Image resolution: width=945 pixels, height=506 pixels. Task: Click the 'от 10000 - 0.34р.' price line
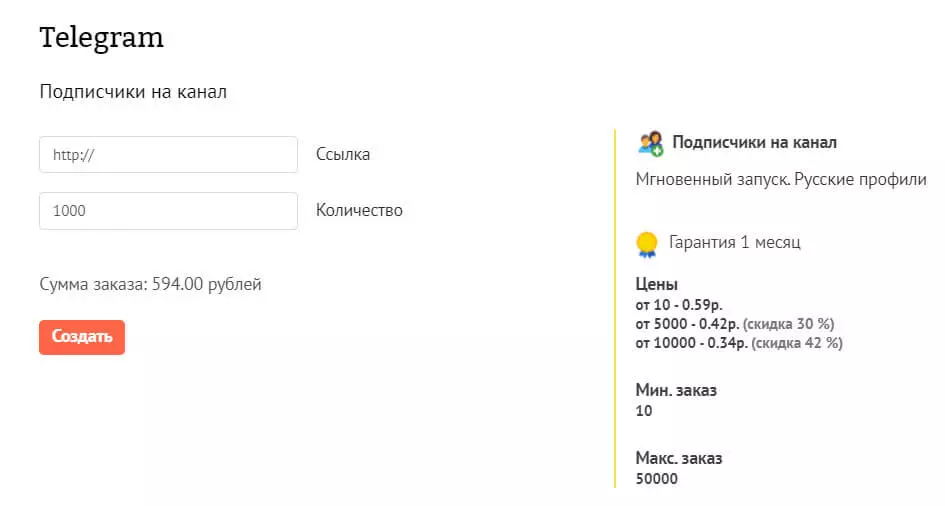739,343
